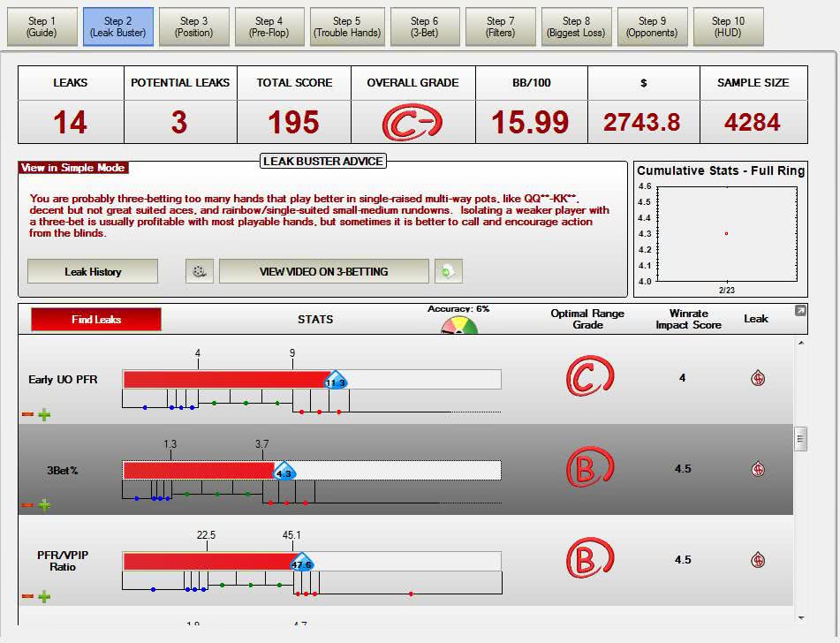
Task: Click the film reel icon beside Leak History
Action: pos(200,272)
